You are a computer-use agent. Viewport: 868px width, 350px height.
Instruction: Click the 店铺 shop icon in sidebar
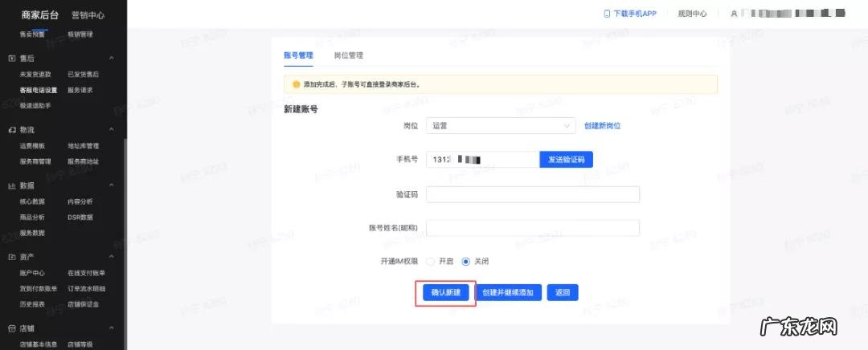(11, 328)
